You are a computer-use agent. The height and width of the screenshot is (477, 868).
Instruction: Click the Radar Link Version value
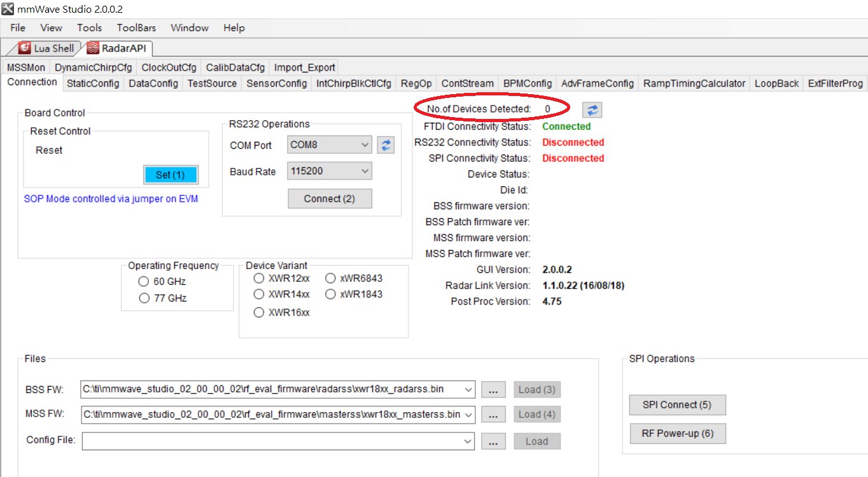584,286
